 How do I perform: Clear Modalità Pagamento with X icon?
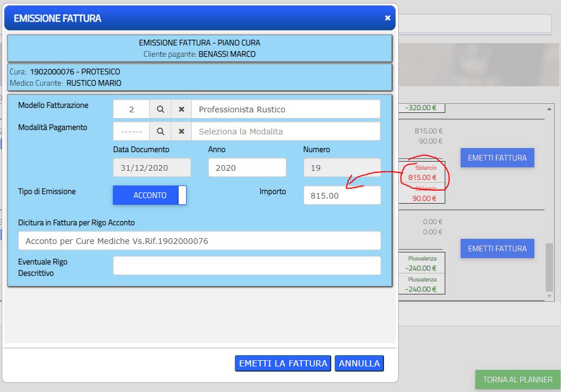182,131
